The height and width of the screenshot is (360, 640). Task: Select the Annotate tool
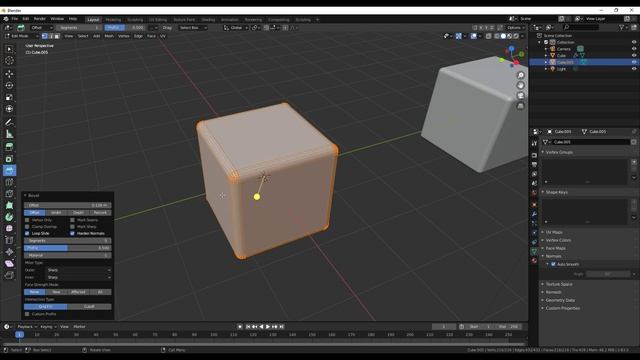(x=9, y=122)
